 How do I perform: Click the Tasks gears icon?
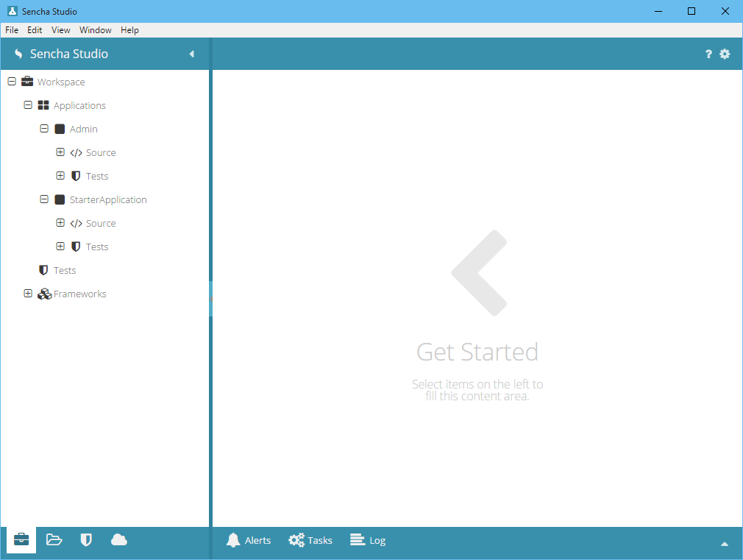(296, 540)
